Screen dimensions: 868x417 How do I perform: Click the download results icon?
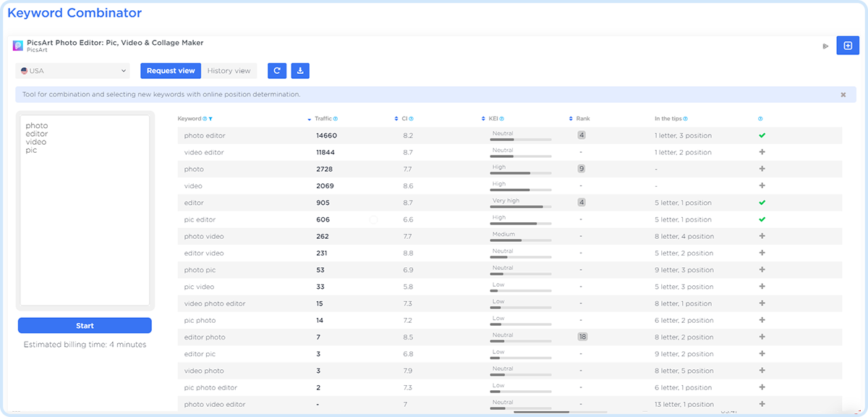pyautogui.click(x=300, y=71)
